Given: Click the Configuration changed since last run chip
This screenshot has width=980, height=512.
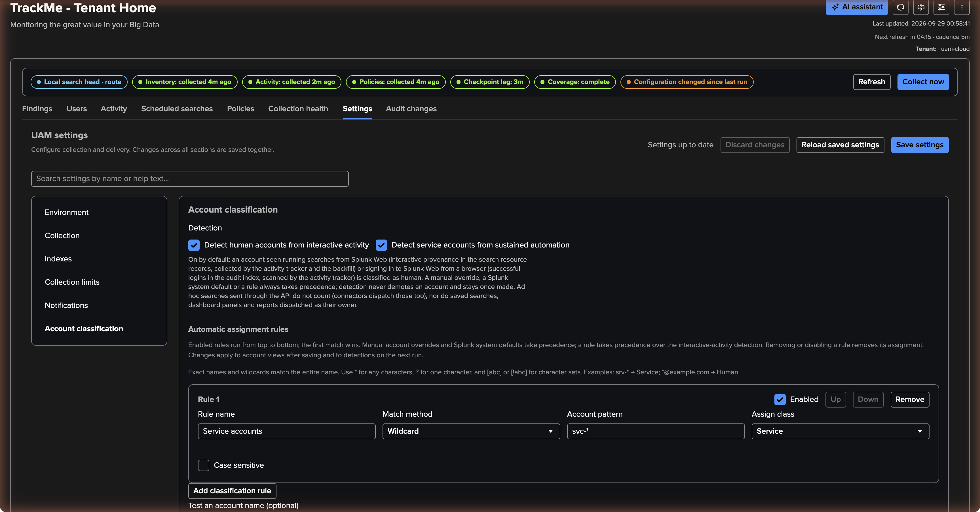Looking at the screenshot, I should (x=687, y=82).
